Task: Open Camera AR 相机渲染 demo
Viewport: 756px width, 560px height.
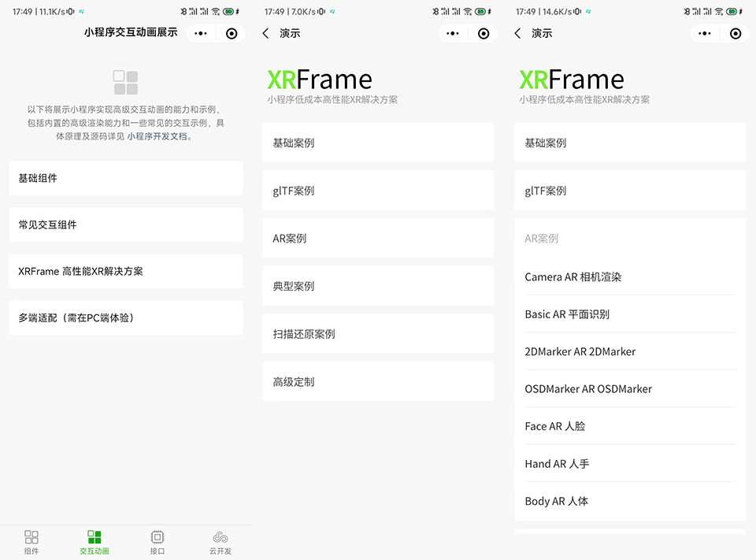Action: (630, 277)
